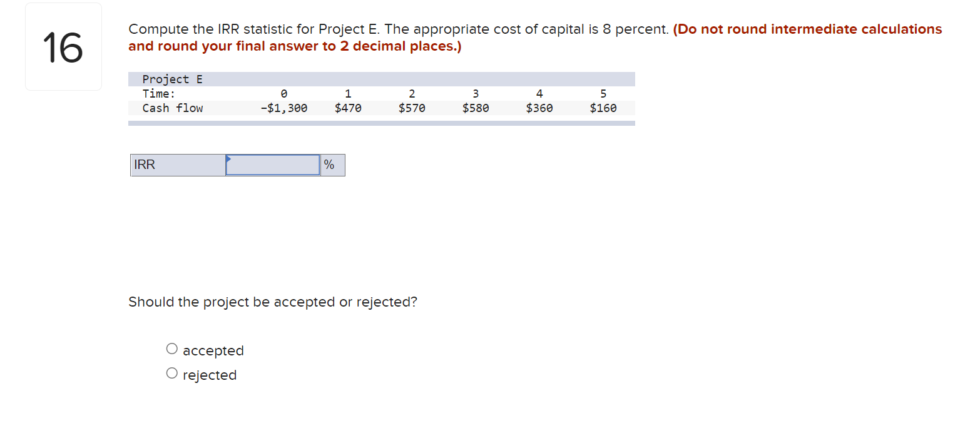Click the percent sign next to the IRR field
This screenshot has width=980, height=423.
(331, 165)
